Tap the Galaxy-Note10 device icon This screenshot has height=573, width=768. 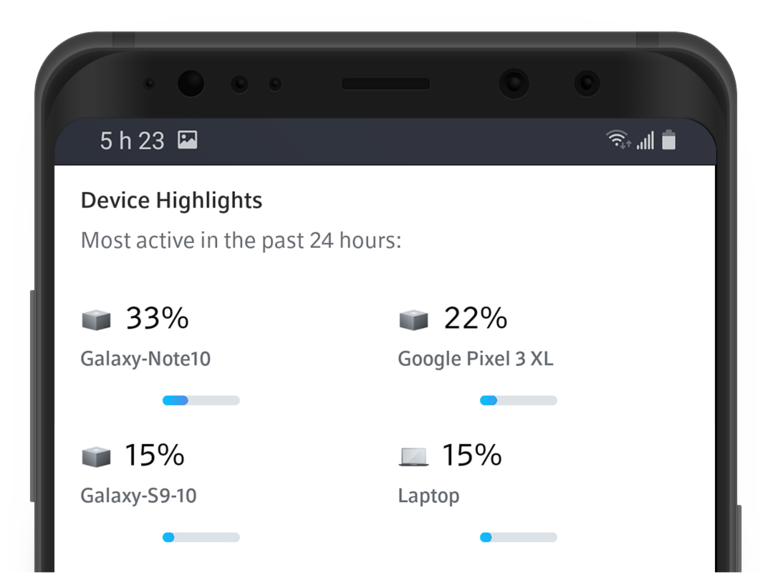96,320
